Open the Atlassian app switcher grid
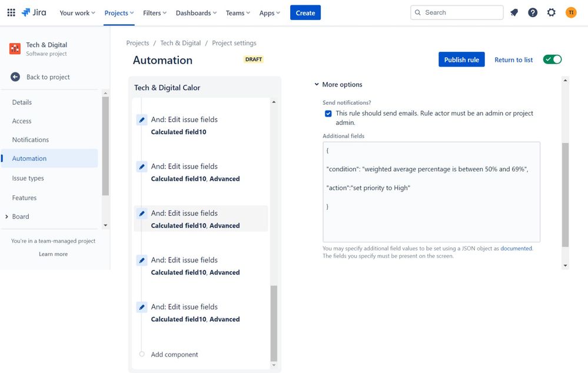Viewport: 588px width, 373px height. [x=11, y=12]
